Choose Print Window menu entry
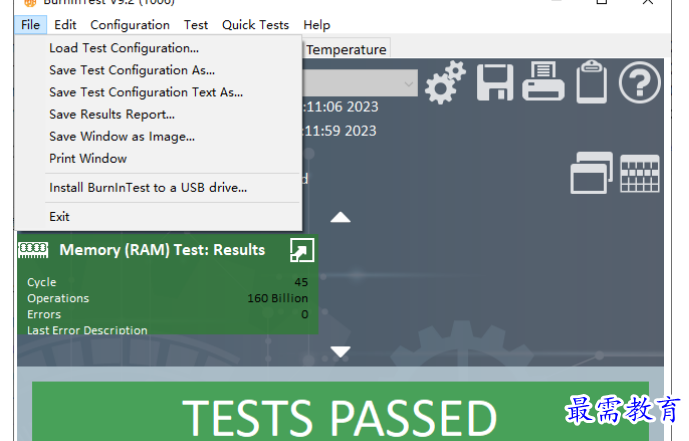This screenshot has width=689, height=441. click(x=158, y=159)
